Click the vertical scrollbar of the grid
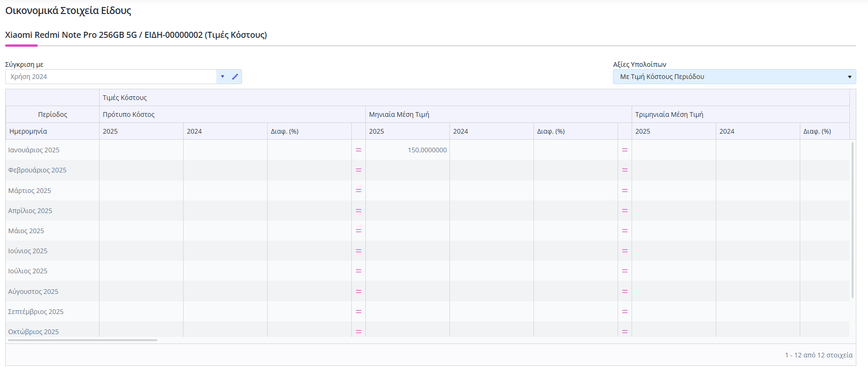868x371 pixels. pyautogui.click(x=853, y=220)
